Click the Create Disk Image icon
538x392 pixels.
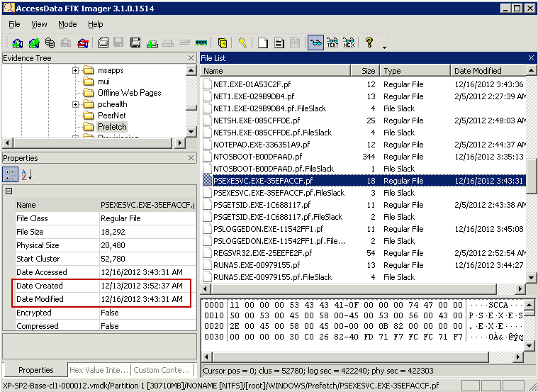[103, 43]
